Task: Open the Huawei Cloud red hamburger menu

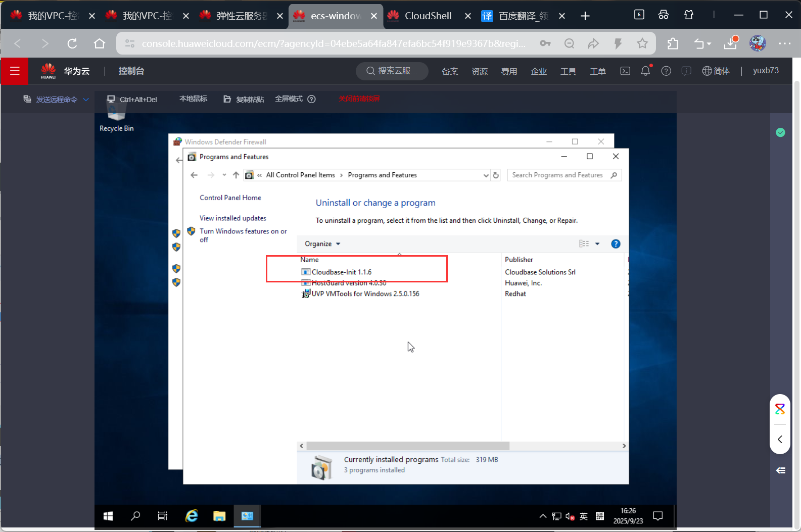Action: [x=15, y=71]
